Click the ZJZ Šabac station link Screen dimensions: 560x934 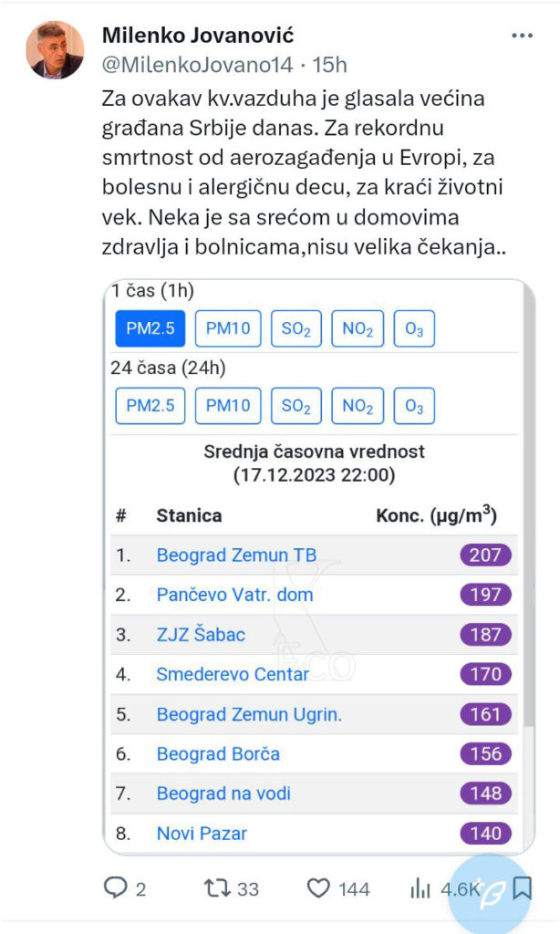coord(202,635)
